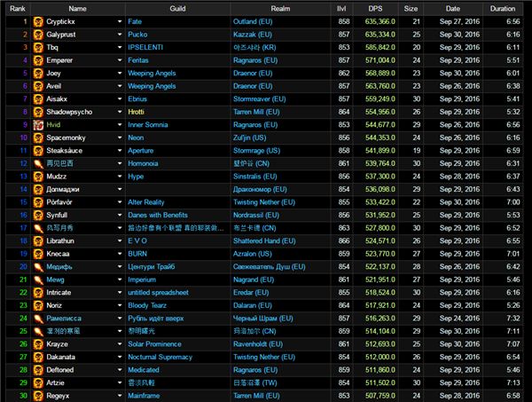This screenshot has height=402, width=532.
Task: Open the untitled spreadsheet guild link
Action: click(158, 292)
